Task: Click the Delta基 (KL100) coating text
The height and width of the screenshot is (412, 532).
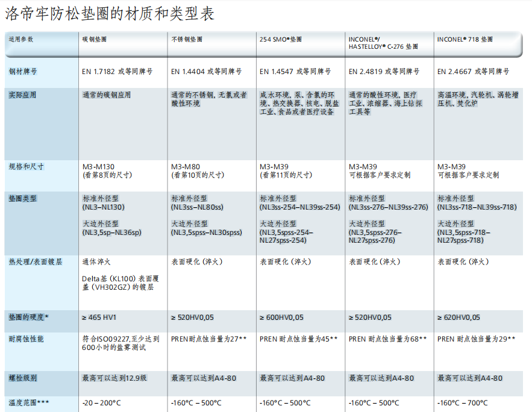Action: pos(120,283)
